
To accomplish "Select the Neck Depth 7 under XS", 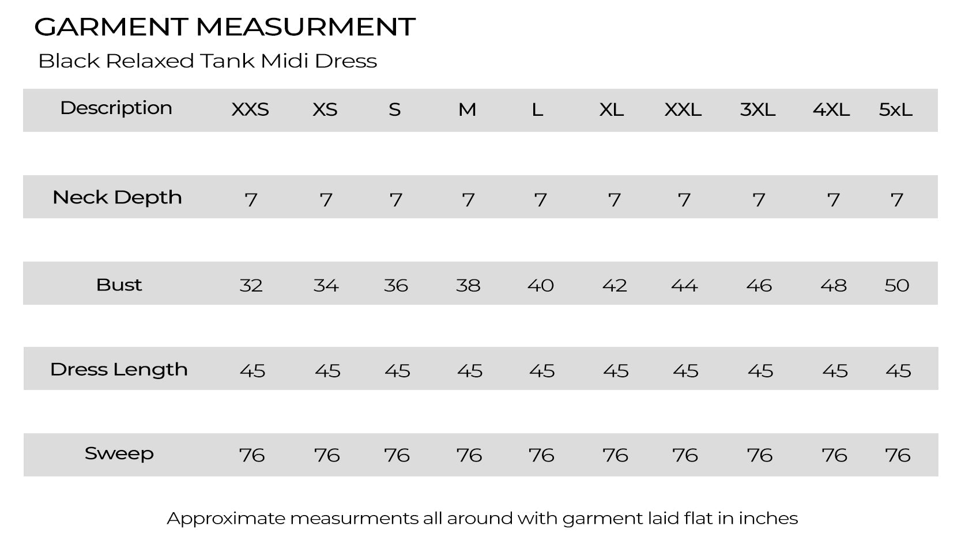I will (x=326, y=200).
